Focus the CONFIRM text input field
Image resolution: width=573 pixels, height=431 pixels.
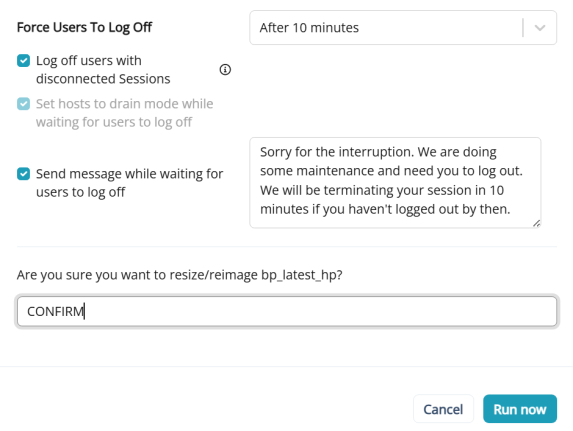tap(287, 311)
